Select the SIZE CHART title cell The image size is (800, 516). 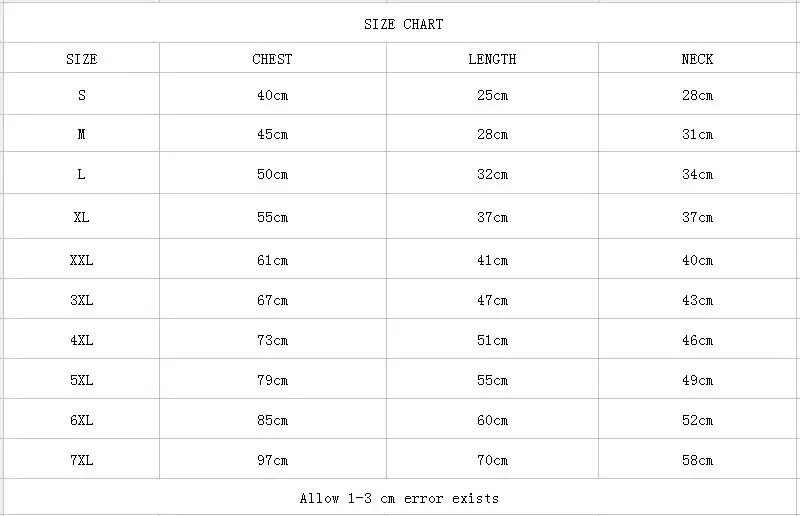click(x=401, y=23)
